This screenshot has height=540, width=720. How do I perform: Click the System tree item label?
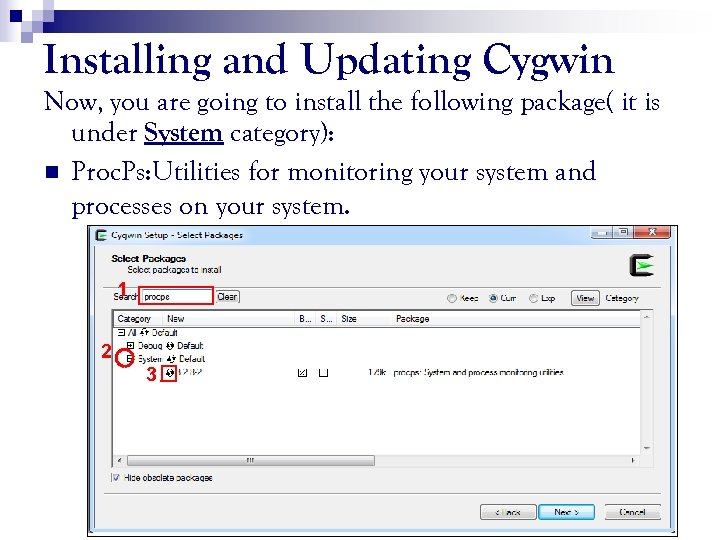150,359
